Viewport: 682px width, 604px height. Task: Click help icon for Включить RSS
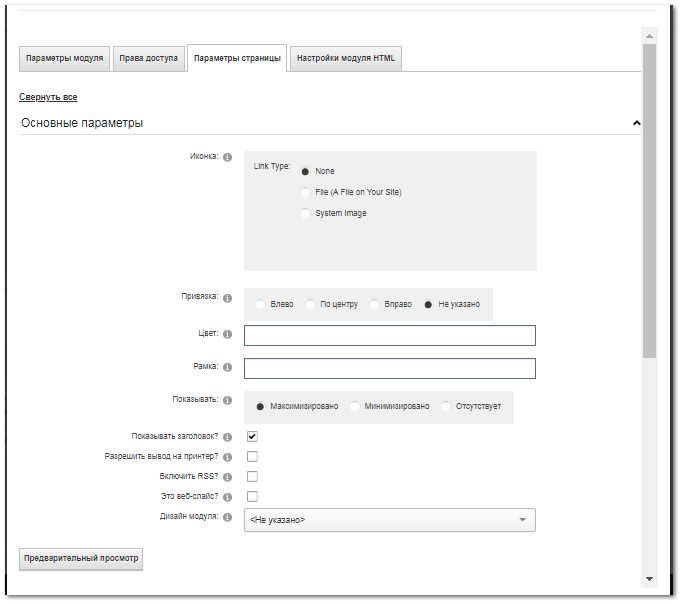[x=227, y=477]
